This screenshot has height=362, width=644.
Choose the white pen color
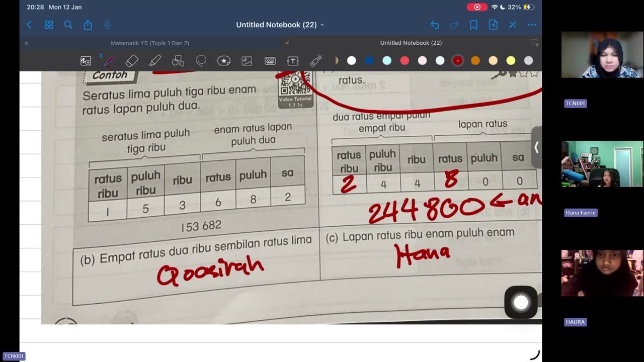[352, 61]
